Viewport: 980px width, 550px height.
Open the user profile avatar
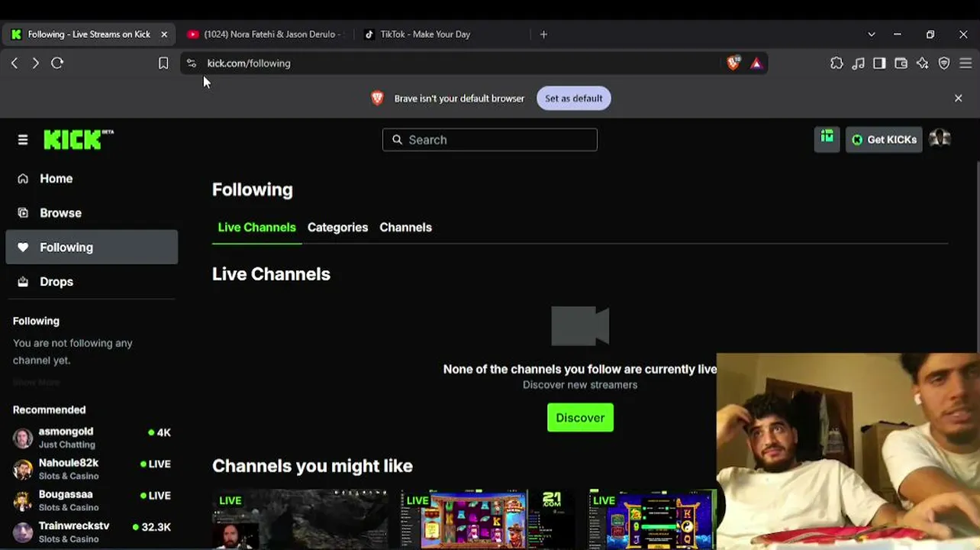[940, 139]
